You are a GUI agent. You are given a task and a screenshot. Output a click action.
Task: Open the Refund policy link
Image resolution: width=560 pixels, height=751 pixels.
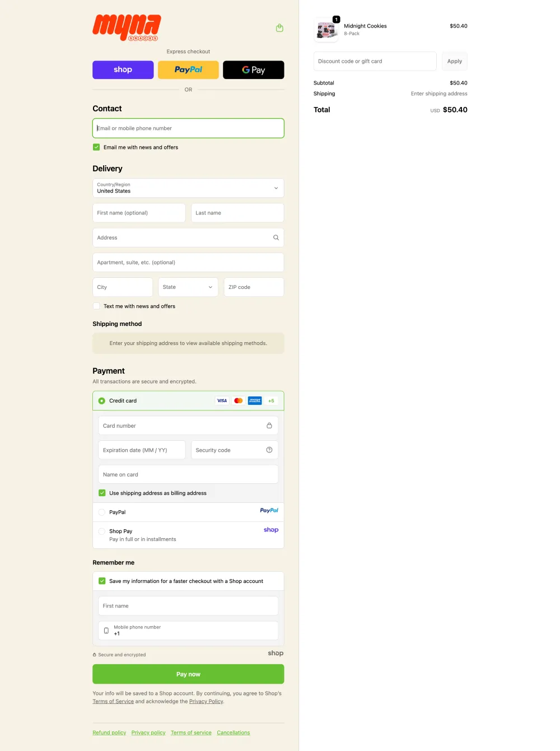[x=109, y=733]
